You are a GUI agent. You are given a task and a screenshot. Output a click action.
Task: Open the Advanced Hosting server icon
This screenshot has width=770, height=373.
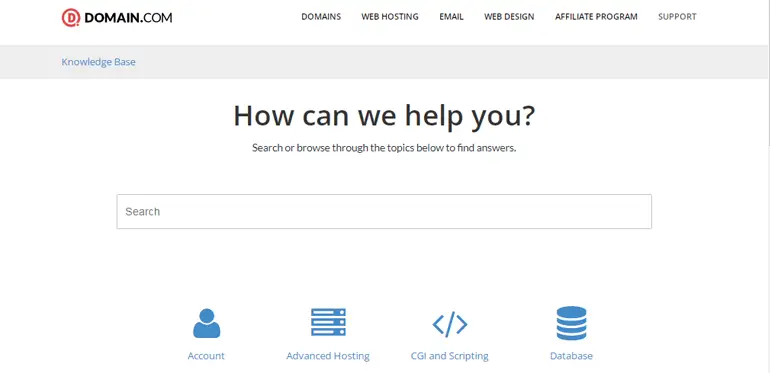tap(328, 322)
